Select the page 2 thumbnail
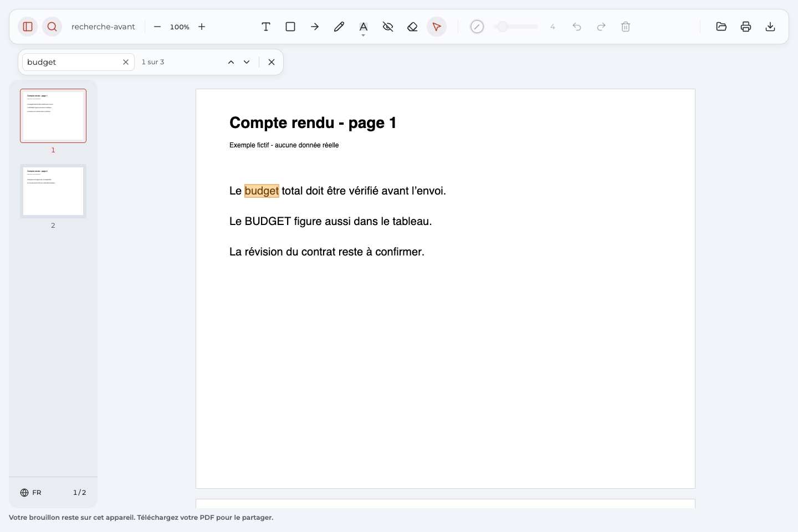The image size is (798, 532). (x=53, y=191)
